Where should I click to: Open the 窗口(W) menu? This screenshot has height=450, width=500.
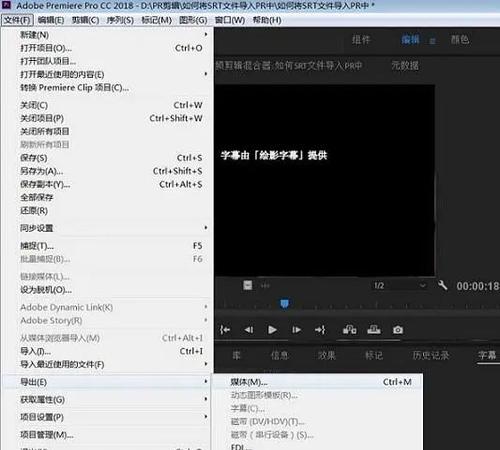(230, 20)
